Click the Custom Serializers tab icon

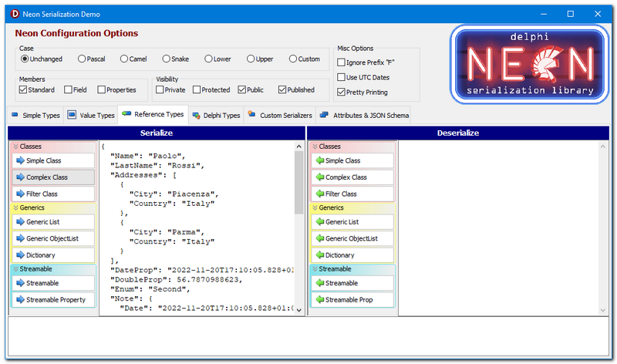click(251, 115)
